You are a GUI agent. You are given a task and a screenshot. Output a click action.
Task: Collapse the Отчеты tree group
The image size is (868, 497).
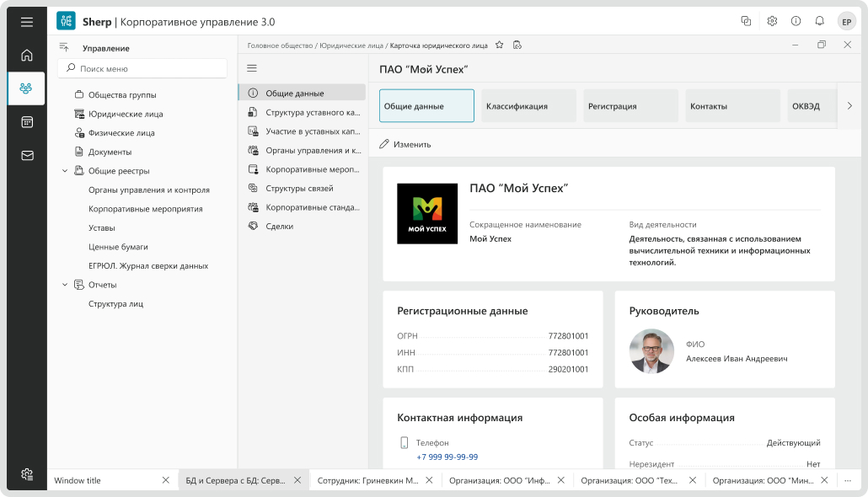tap(66, 285)
